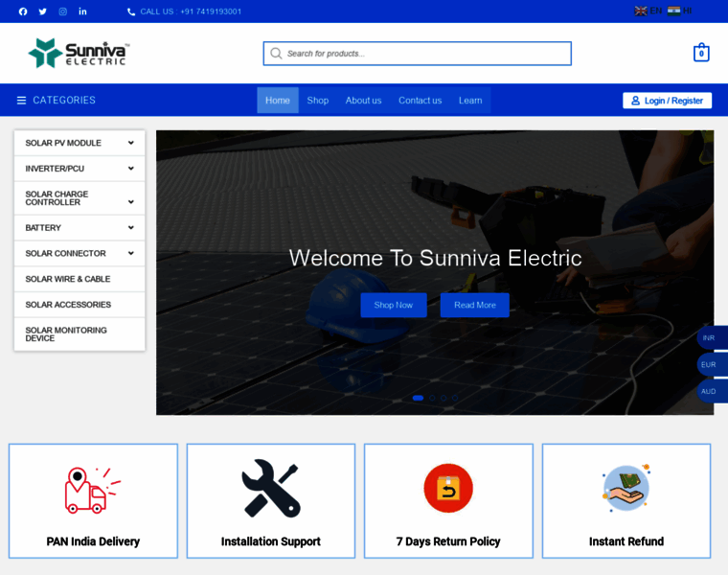Open Solar Monitoring Device category
This screenshot has width=728, height=575.
[x=80, y=334]
